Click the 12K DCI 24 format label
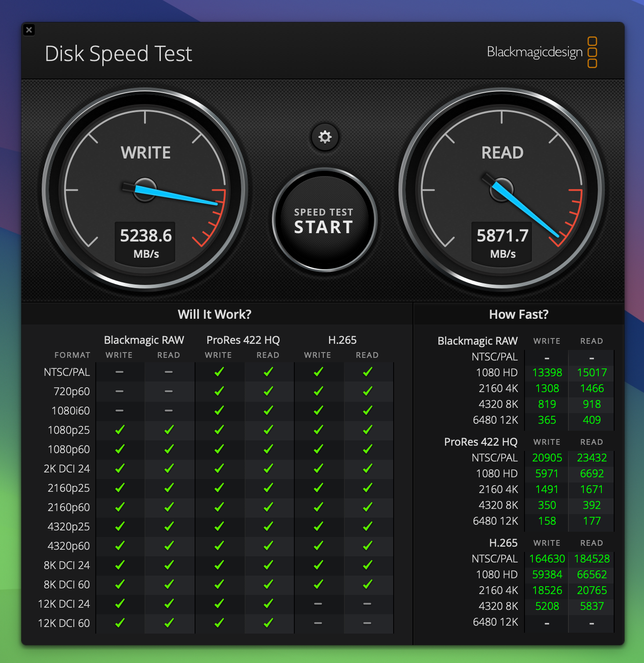 [64, 604]
